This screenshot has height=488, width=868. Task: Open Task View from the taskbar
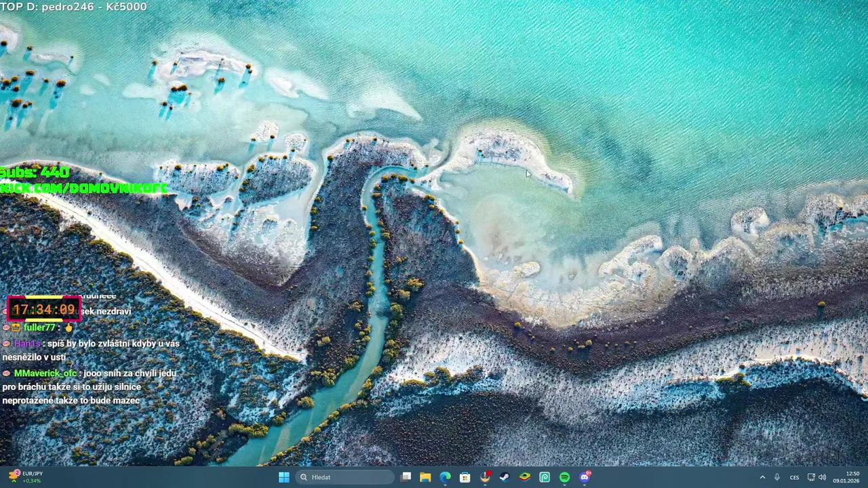tap(406, 477)
